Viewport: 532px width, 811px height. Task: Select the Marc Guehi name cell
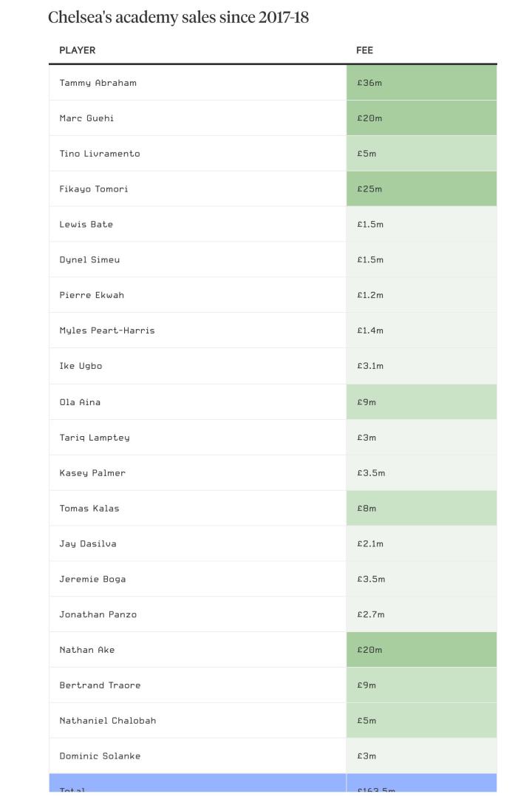(x=86, y=118)
